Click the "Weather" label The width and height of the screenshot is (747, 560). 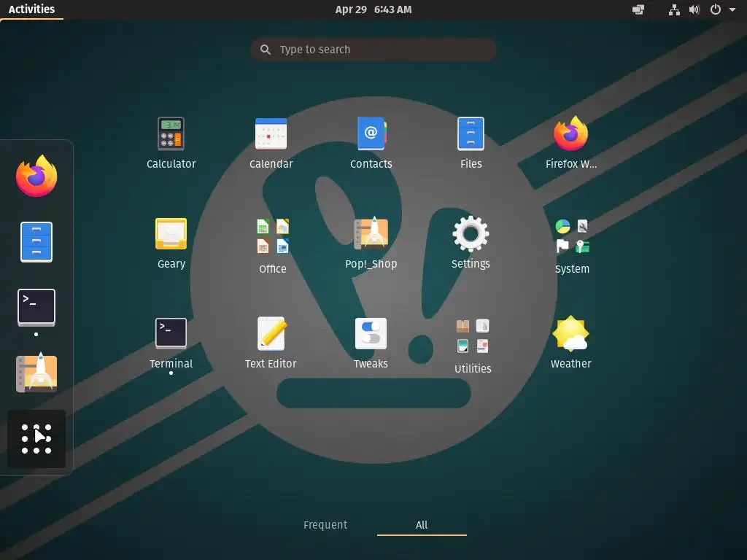[570, 364]
